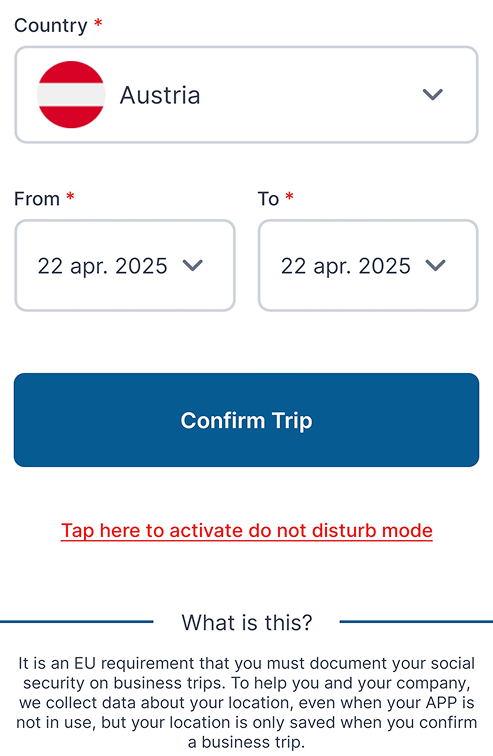Expand the Country dropdown chevron

[x=432, y=94]
